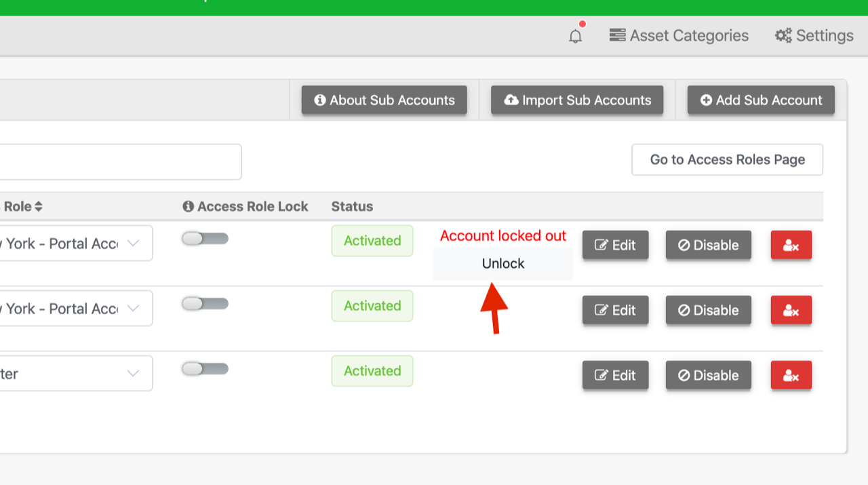The image size is (868, 485).
Task: Click the red delete user icon in second row
Action: click(791, 310)
